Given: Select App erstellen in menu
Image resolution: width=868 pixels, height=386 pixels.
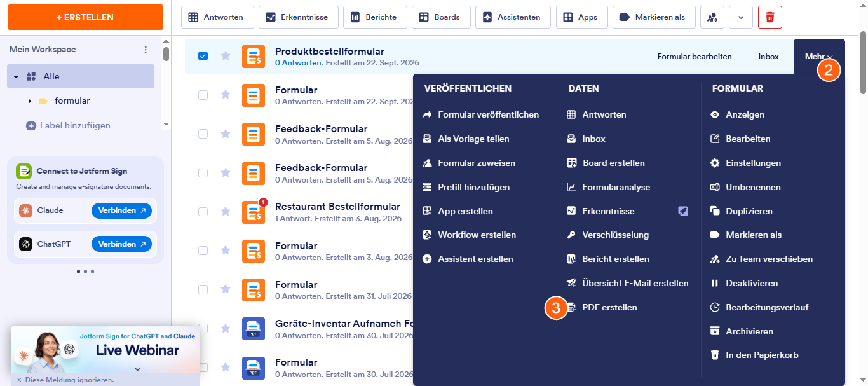Looking at the screenshot, I should [x=458, y=211].
